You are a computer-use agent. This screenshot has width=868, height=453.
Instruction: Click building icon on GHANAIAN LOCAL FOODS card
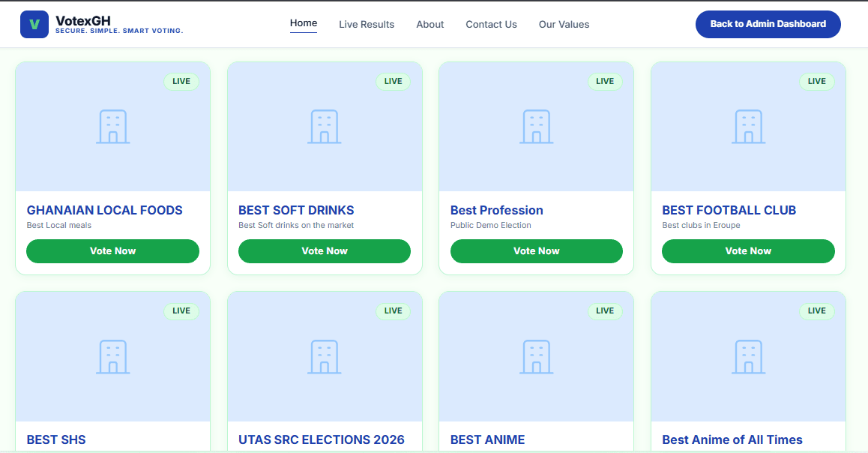point(113,127)
